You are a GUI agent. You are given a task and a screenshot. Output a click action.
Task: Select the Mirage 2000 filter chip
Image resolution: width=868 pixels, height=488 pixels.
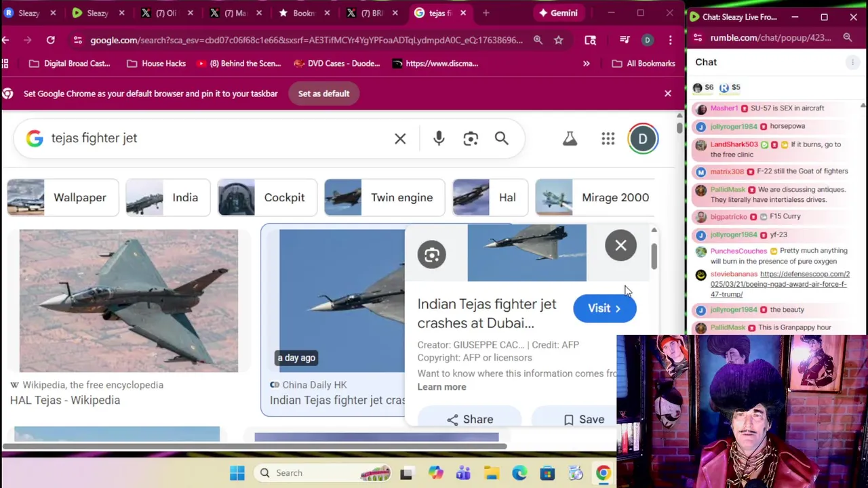pos(595,197)
